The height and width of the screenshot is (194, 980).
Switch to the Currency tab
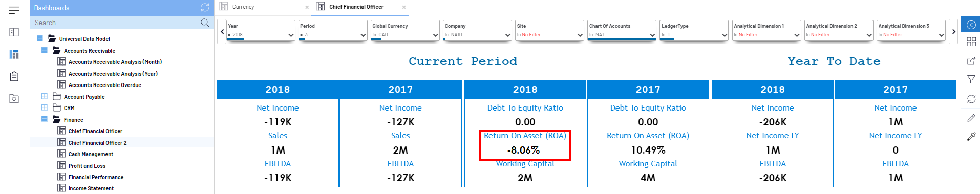pyautogui.click(x=243, y=7)
